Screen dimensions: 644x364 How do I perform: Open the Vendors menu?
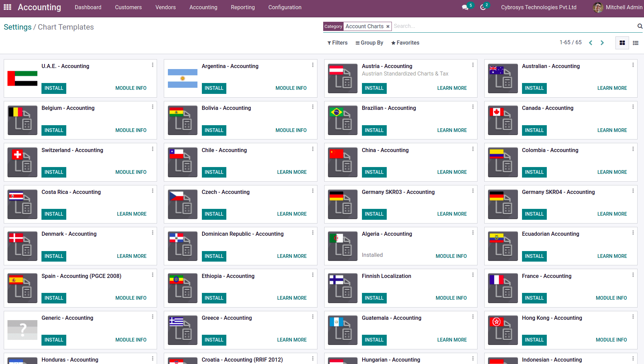[x=166, y=7]
